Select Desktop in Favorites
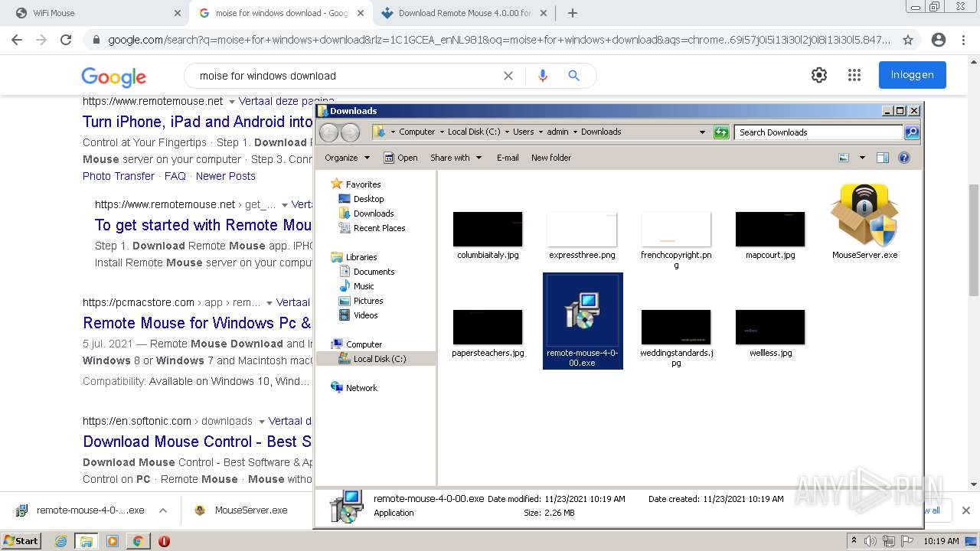980x551 pixels. click(368, 199)
